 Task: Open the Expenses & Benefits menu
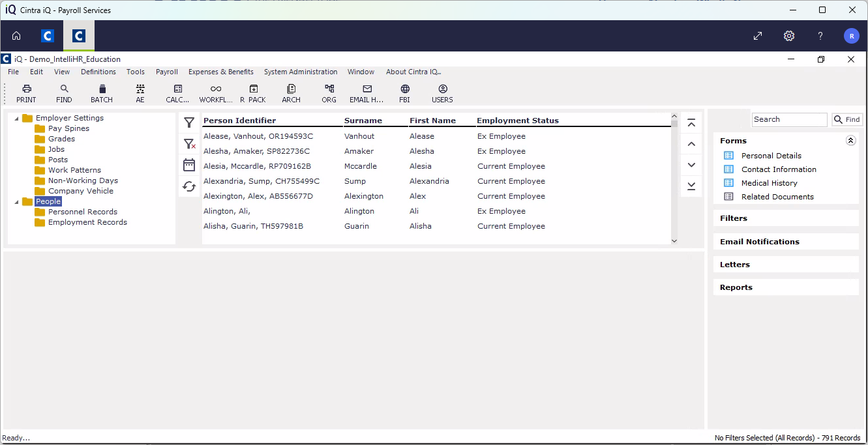tap(221, 72)
